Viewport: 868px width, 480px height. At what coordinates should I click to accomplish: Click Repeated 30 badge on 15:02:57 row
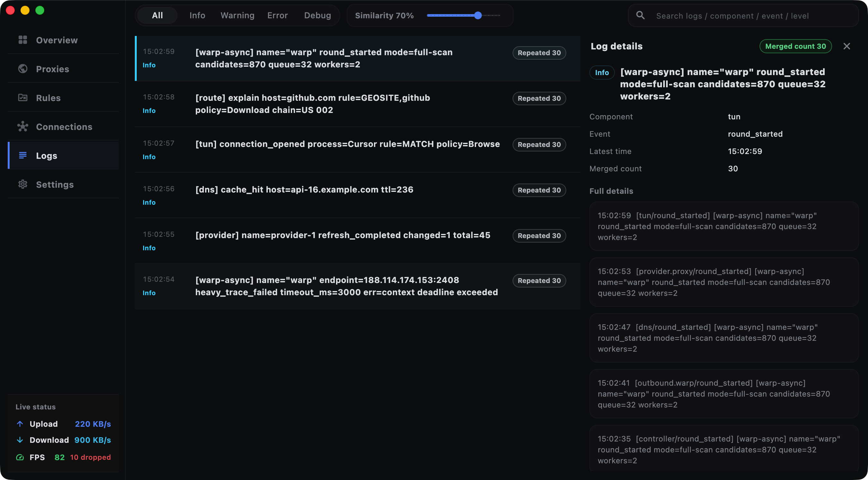coord(539,144)
